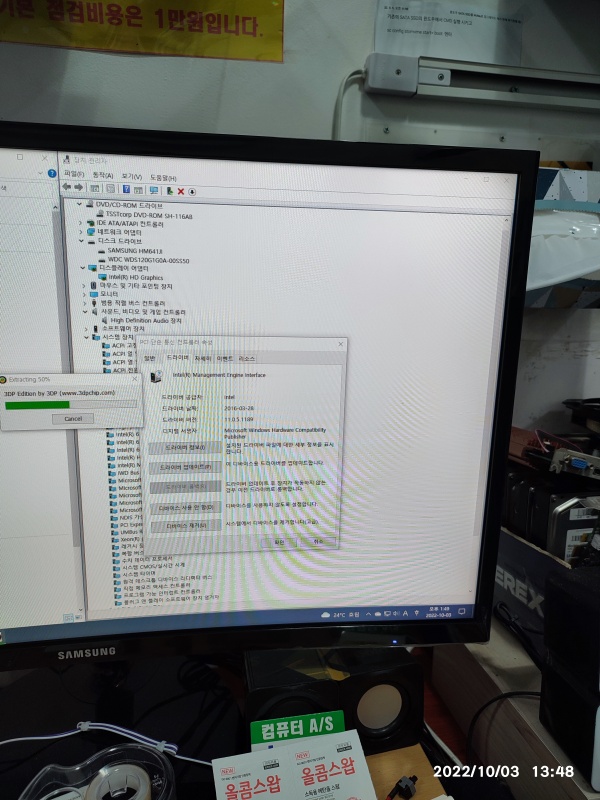Expand the 소프트웨어 장치 node
This screenshot has height=800, width=600.
click(x=86, y=329)
